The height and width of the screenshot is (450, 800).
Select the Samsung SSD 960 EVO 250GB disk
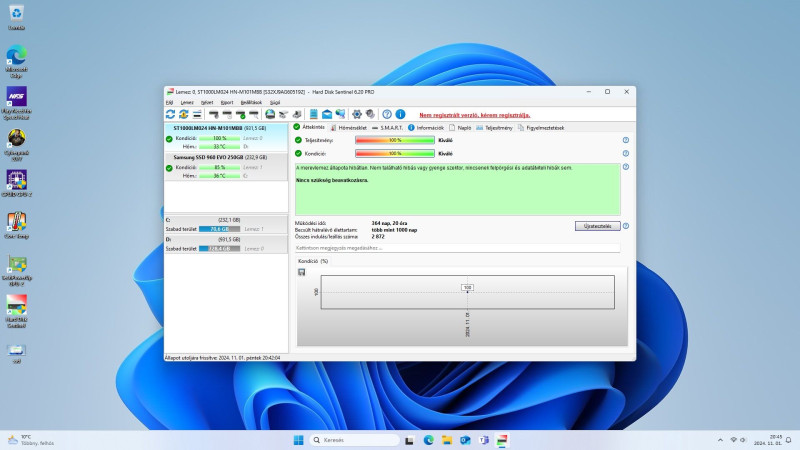point(226,166)
